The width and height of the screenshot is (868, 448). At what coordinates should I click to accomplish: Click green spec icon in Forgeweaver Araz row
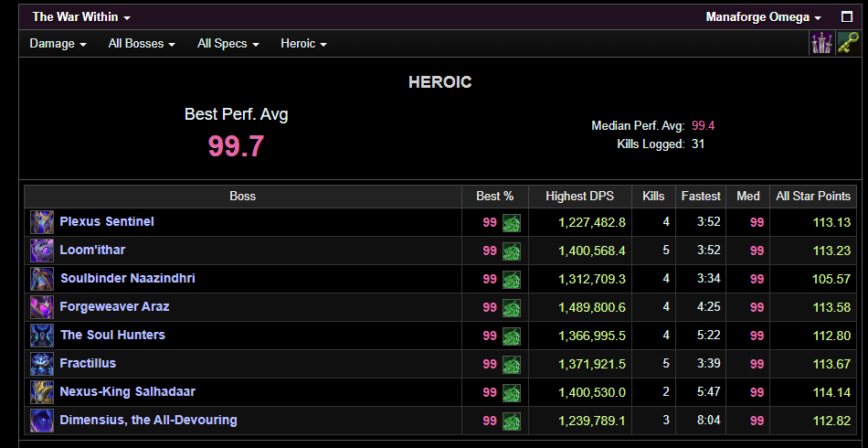pyautogui.click(x=512, y=307)
